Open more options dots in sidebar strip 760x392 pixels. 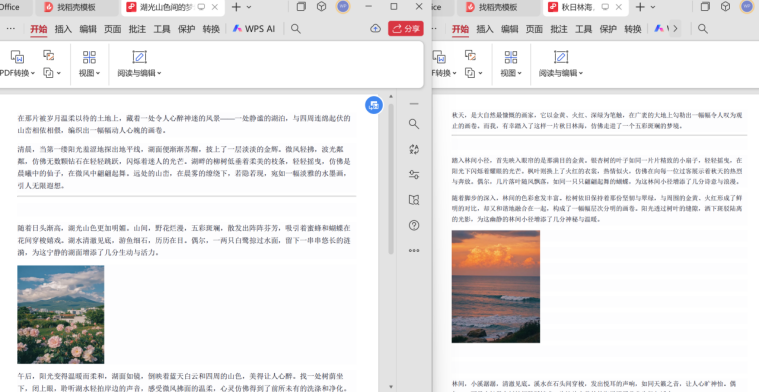(413, 251)
